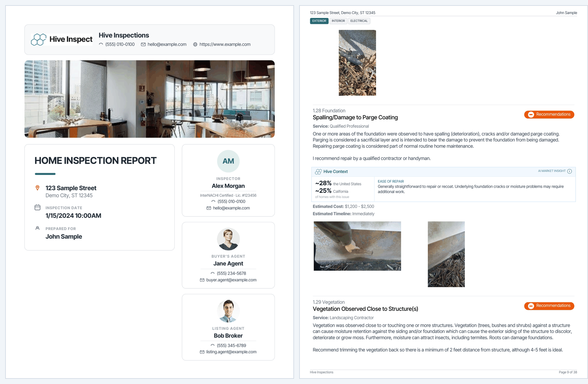Viewport: 588px width, 384px height.
Task: Click the AI Market Insight info icon
Action: [569, 171]
